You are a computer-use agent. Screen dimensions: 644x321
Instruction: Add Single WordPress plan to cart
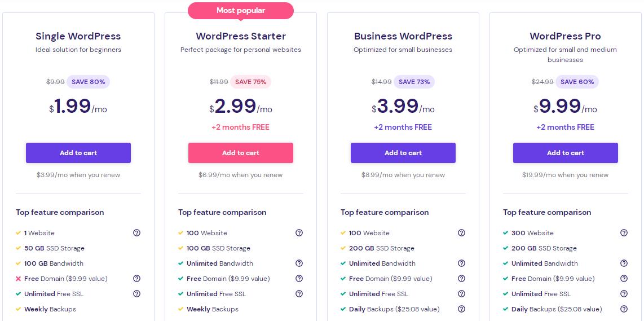(x=78, y=153)
